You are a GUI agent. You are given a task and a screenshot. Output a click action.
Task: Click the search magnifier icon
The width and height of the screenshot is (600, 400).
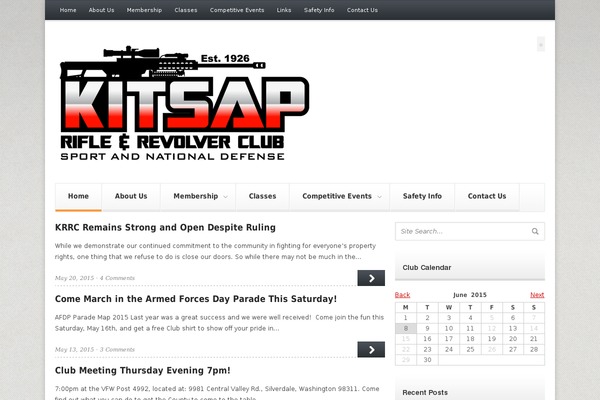tap(535, 231)
